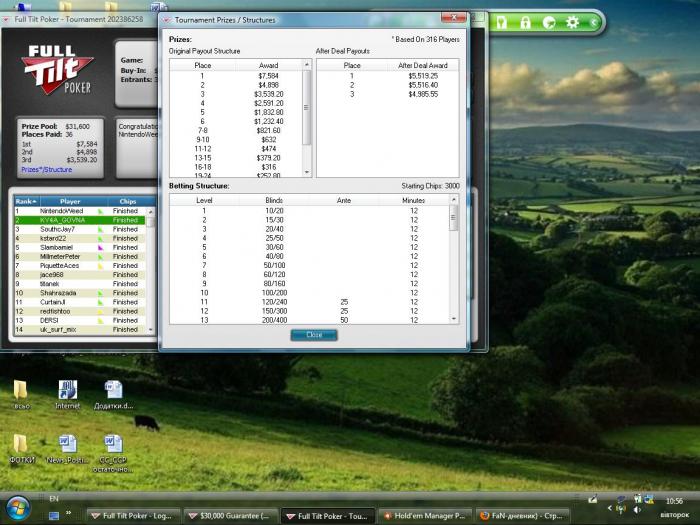This screenshot has width=700, height=525.
Task: Select player kstard22 row
Action: click(79, 238)
